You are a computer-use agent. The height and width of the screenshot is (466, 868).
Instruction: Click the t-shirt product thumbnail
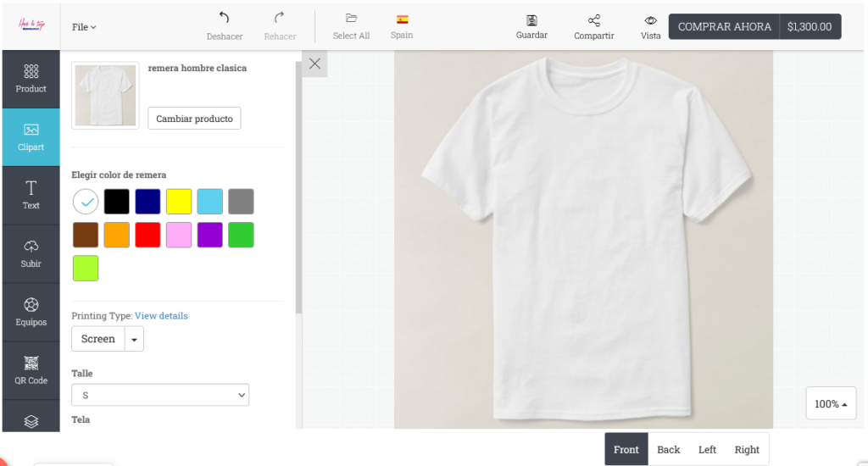point(105,95)
